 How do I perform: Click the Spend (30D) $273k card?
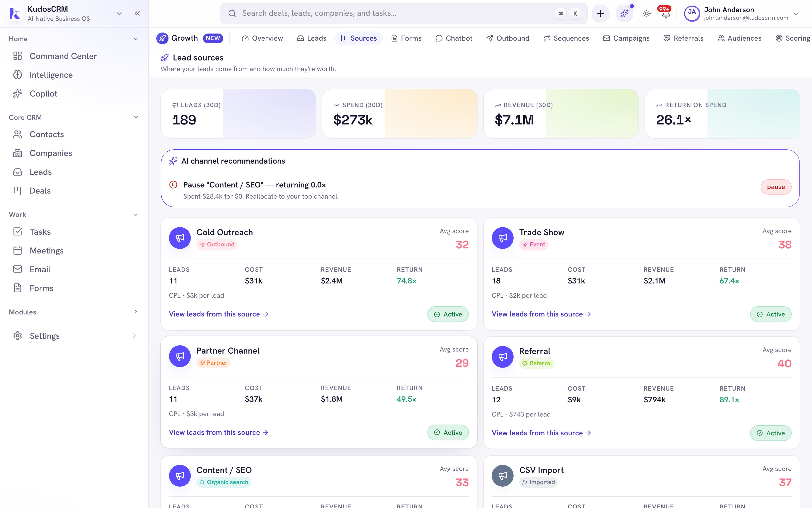[x=400, y=114]
